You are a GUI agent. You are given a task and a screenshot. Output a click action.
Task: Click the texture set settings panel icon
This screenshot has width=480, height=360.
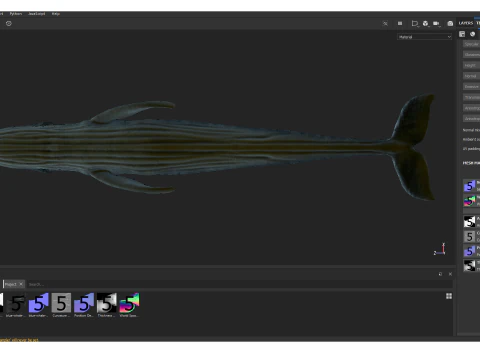[x=462, y=34]
